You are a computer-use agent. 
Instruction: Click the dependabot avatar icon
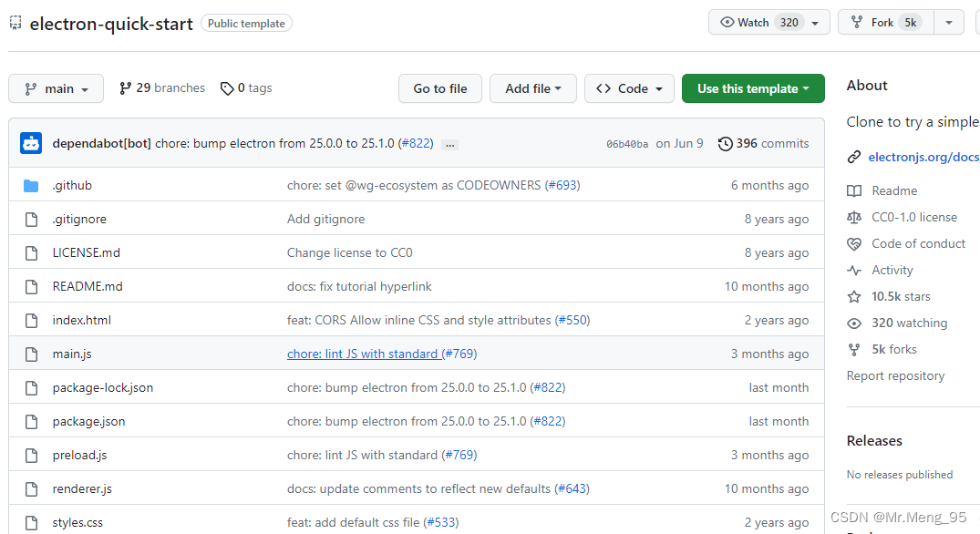31,143
